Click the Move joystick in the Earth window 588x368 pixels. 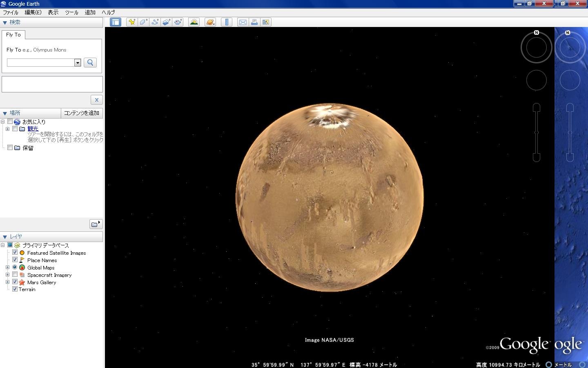point(570,80)
